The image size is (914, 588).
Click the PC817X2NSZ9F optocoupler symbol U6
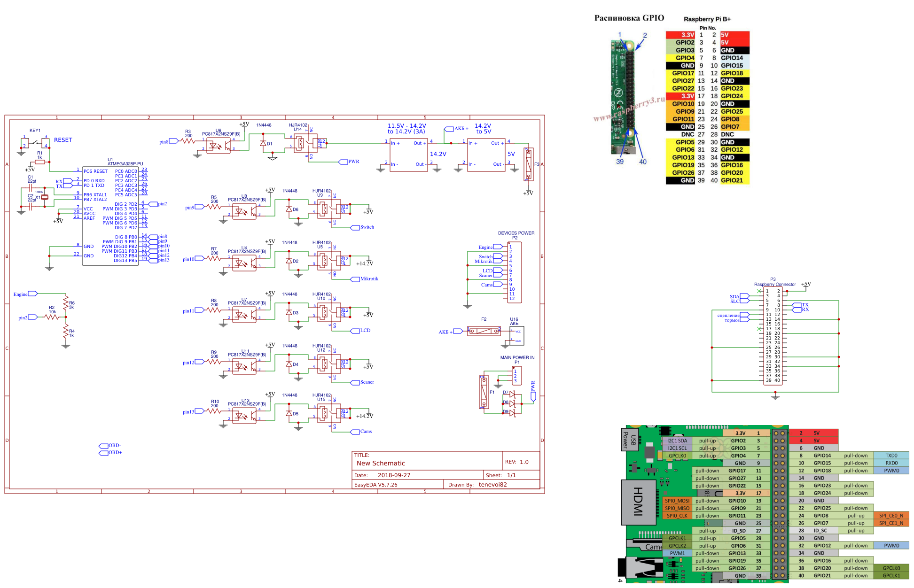pyautogui.click(x=219, y=146)
